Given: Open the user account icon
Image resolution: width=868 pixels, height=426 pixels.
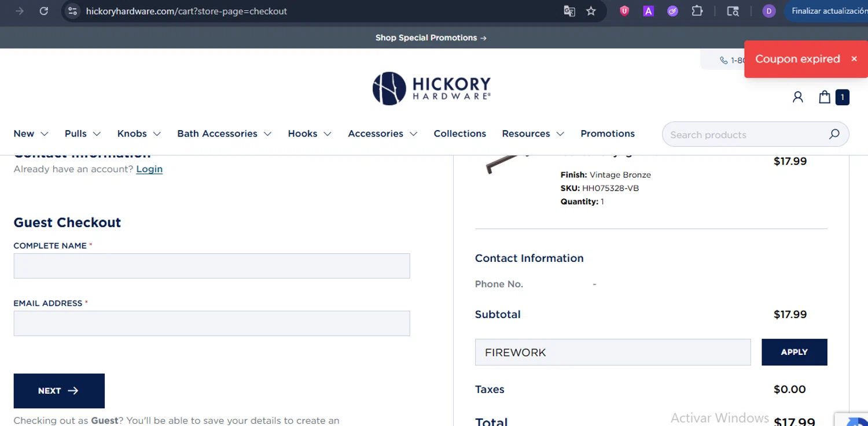Looking at the screenshot, I should 798,97.
